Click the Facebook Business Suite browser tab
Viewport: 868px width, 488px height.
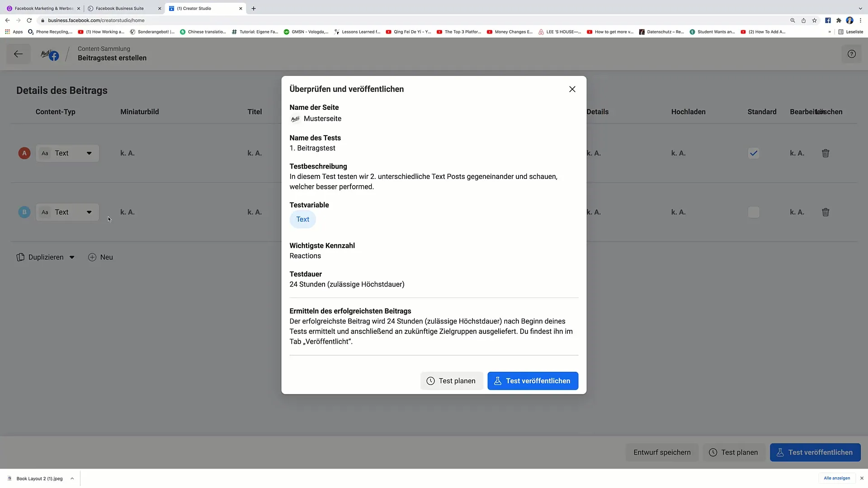pos(120,8)
